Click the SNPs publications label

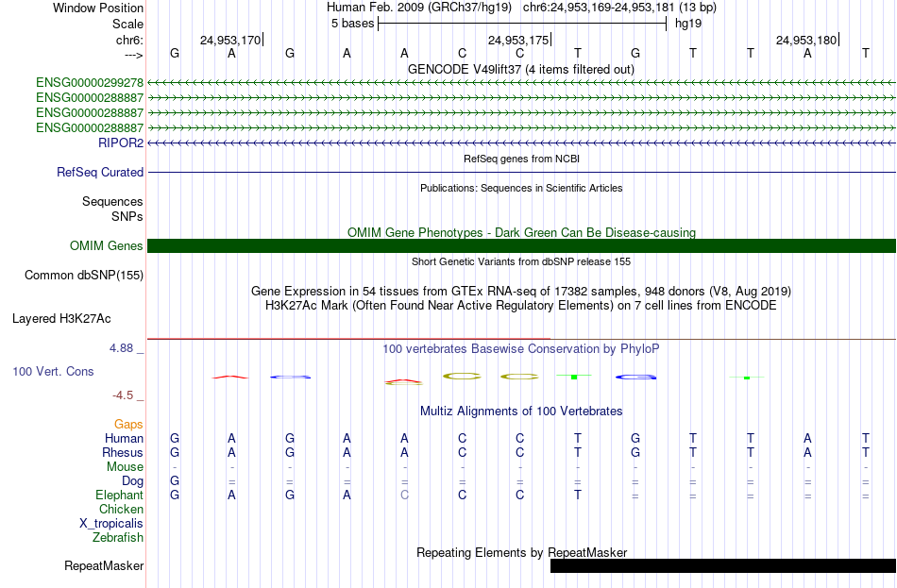[127, 217]
